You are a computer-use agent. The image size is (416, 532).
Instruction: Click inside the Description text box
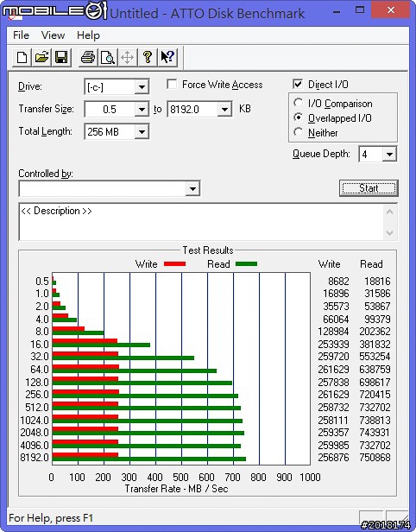(x=201, y=222)
